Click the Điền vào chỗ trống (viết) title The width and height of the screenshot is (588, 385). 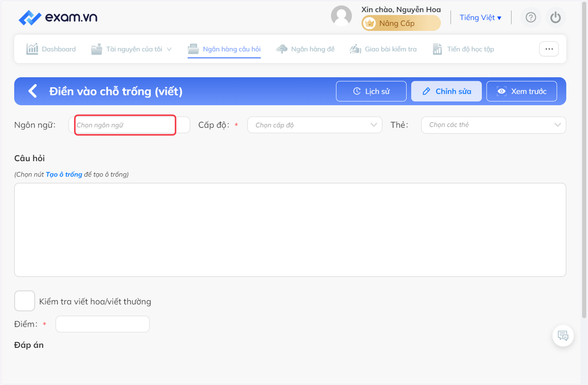[116, 91]
